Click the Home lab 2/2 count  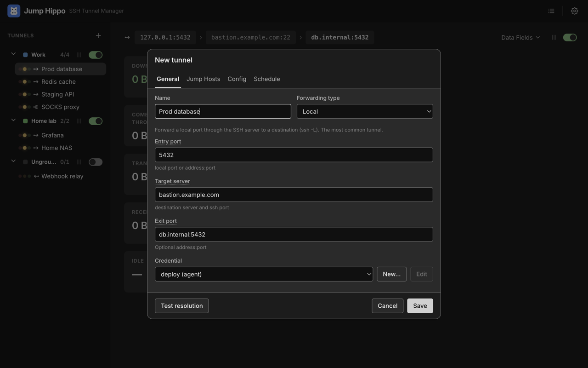pyautogui.click(x=65, y=121)
